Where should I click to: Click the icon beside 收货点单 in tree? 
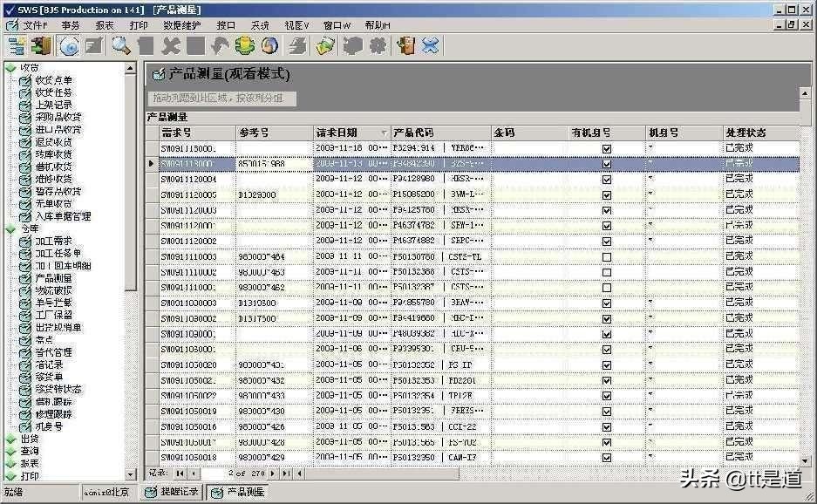[x=25, y=81]
